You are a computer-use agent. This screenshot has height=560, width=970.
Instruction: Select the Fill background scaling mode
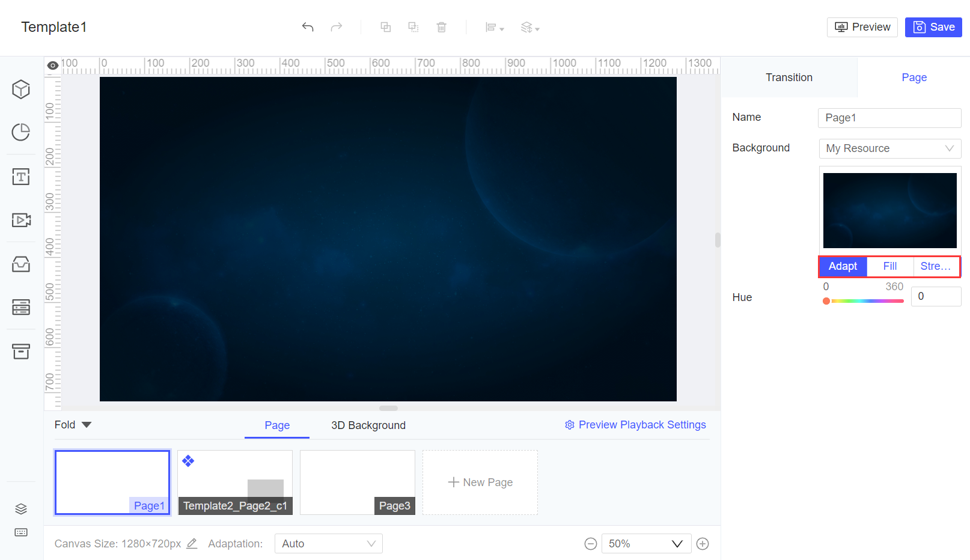click(889, 266)
